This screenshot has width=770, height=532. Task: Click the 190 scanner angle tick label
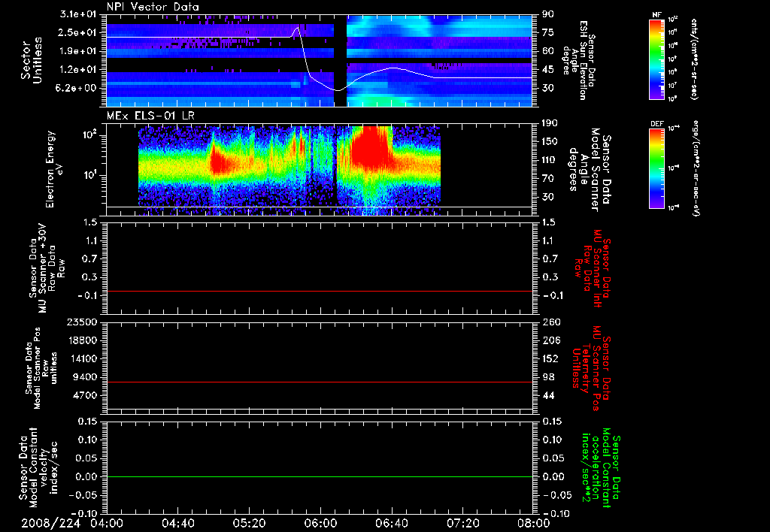[550, 123]
